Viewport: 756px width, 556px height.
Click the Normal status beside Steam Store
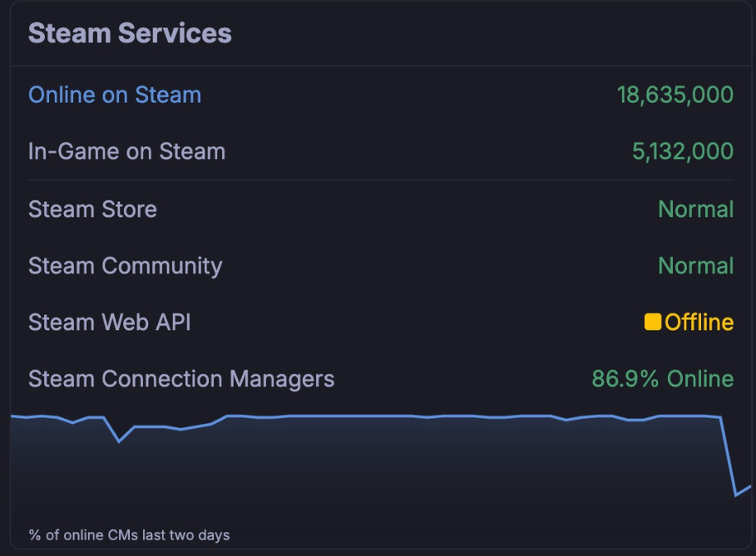click(x=695, y=209)
